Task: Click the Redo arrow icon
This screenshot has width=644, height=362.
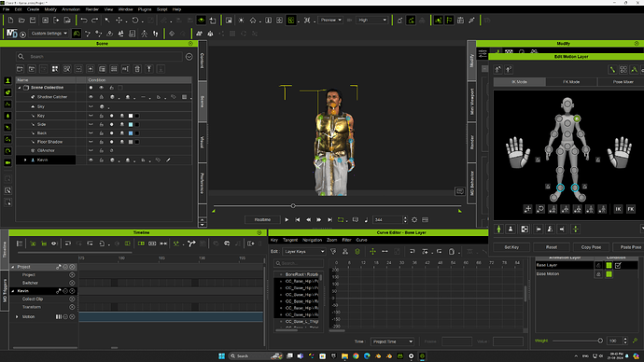Action: pos(95,21)
